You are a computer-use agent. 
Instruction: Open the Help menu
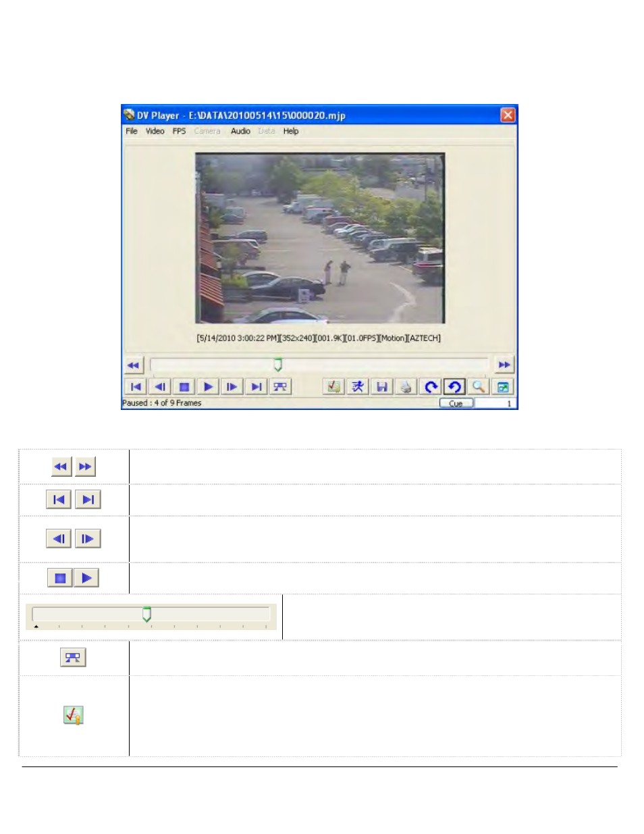291,131
